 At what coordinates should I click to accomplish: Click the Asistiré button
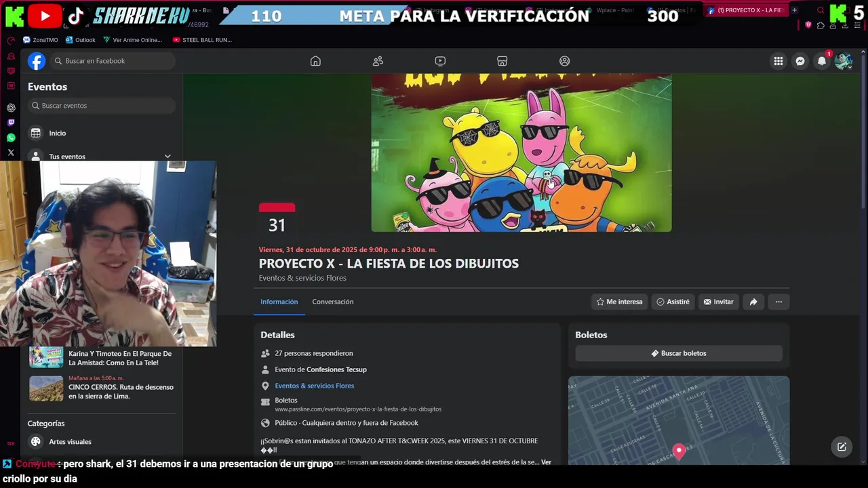(673, 302)
